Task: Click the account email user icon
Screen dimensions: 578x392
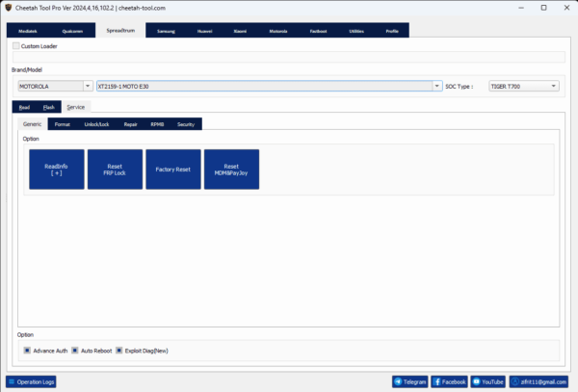Action: click(515, 381)
